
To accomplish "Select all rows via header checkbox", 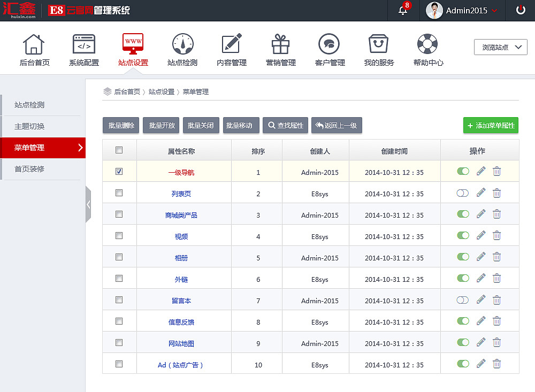I will 119,150.
